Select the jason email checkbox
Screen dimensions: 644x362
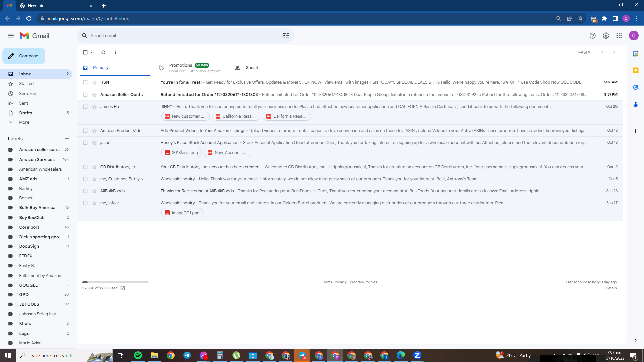[x=85, y=143]
